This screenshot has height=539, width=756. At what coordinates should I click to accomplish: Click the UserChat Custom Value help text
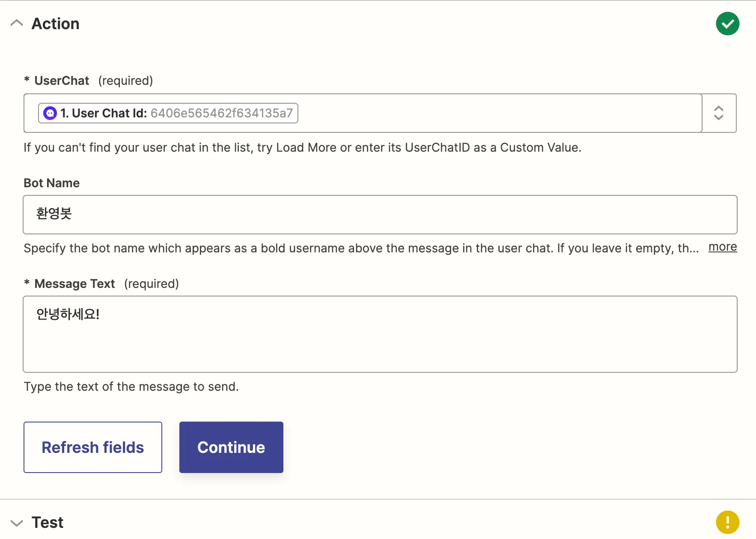(x=302, y=147)
